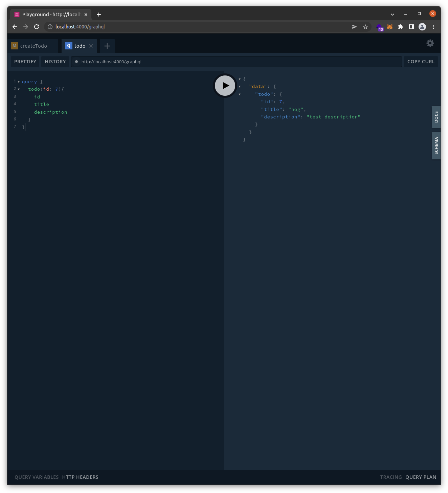Collapse the "todo" object in response
Screen dimensions: 448x493
point(240,94)
